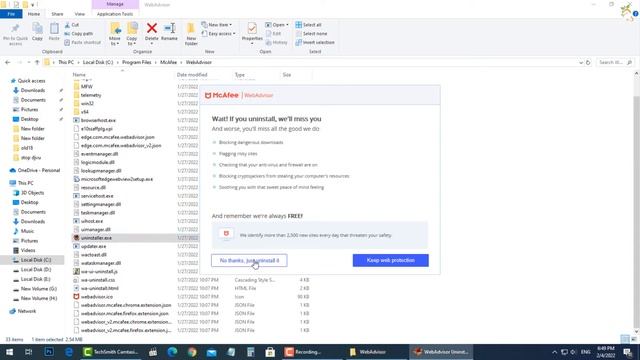640x360 pixels.
Task: Click the Manage contextual tab
Action: (115, 4)
